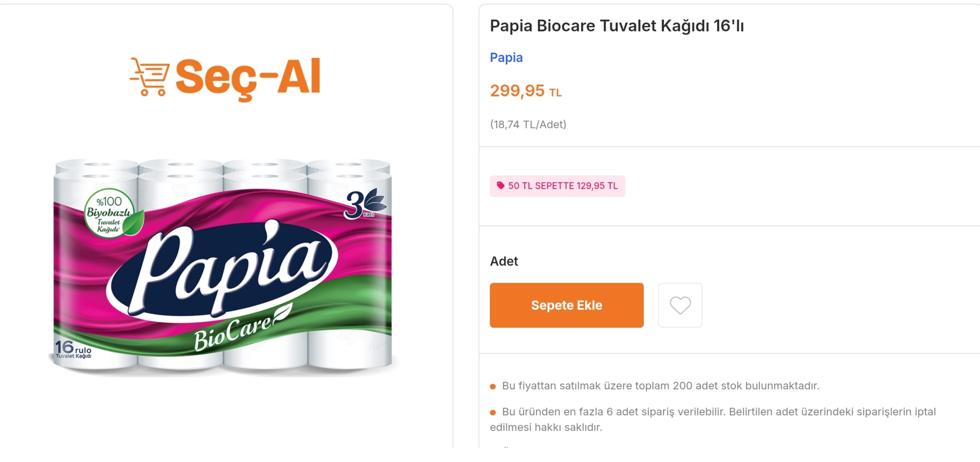
Task: Add product to favorites with heart icon
Action: pos(680,305)
